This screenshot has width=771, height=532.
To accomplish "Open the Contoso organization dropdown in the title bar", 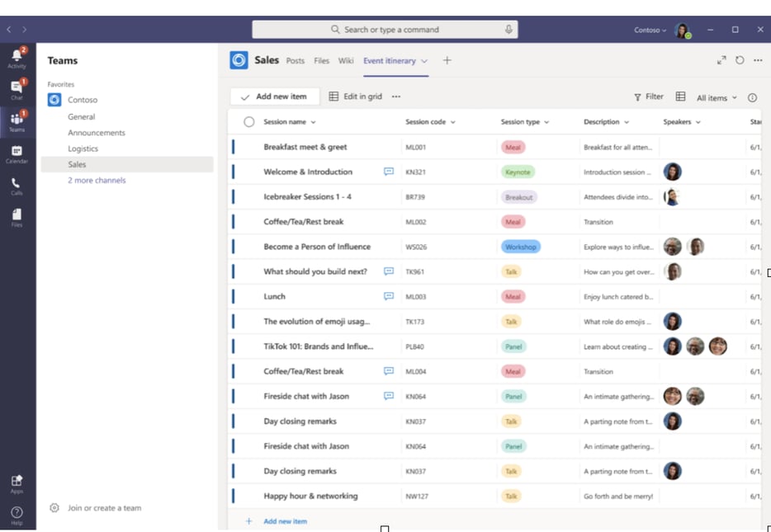I will point(650,30).
